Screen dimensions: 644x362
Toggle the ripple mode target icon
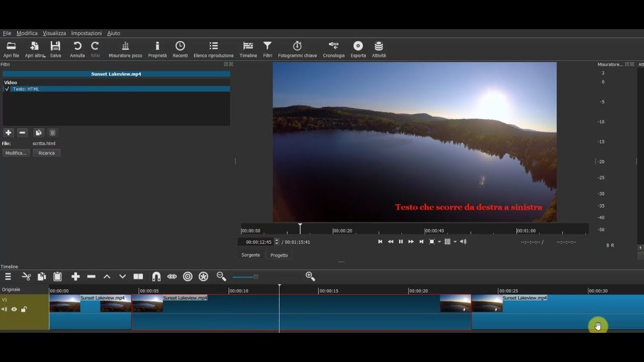(188, 277)
